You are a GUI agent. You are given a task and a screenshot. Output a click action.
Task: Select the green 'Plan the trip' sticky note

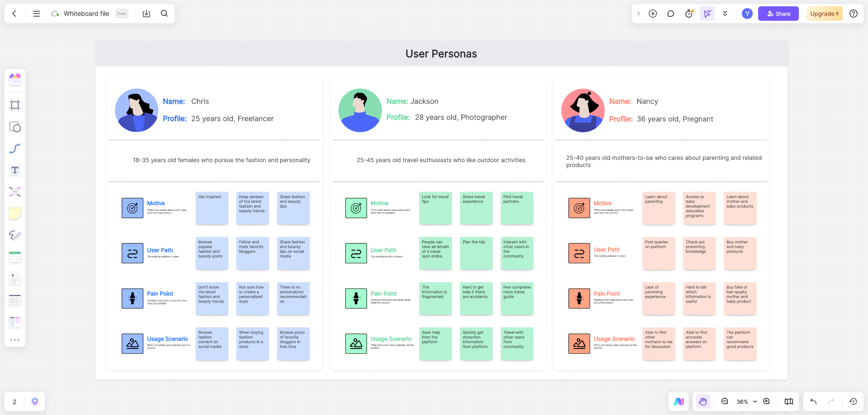click(476, 253)
